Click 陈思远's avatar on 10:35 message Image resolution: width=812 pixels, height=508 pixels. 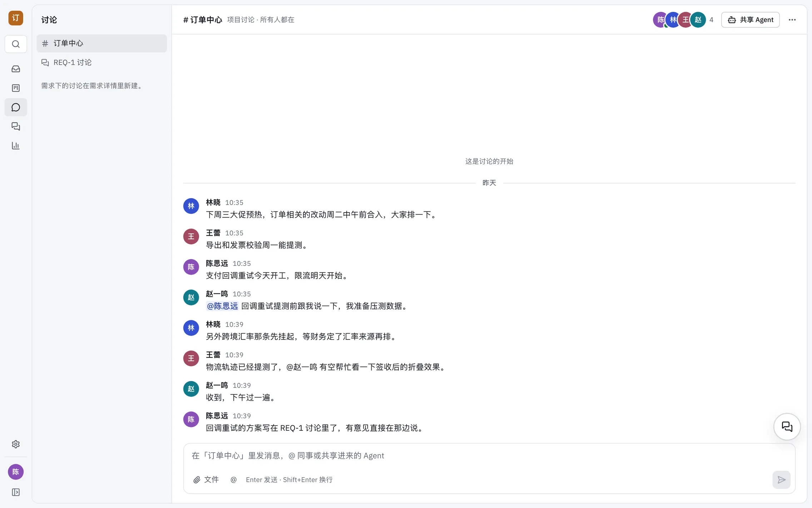pos(191,267)
